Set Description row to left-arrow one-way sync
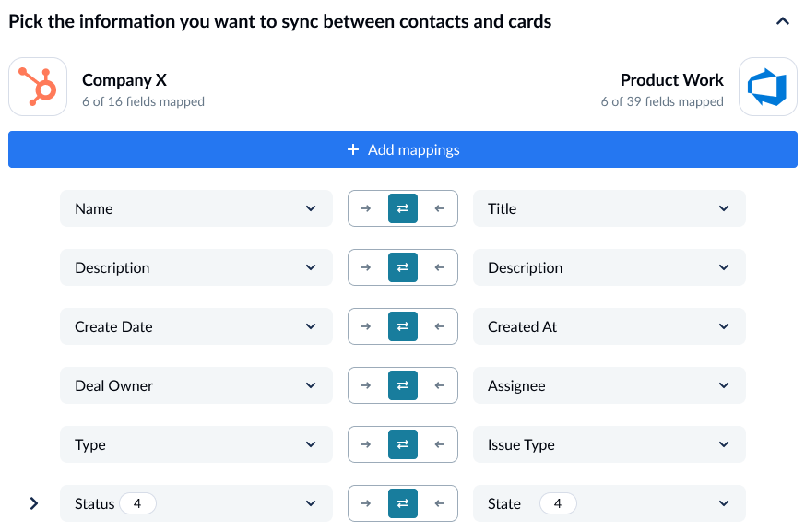The image size is (805, 532). (x=440, y=267)
